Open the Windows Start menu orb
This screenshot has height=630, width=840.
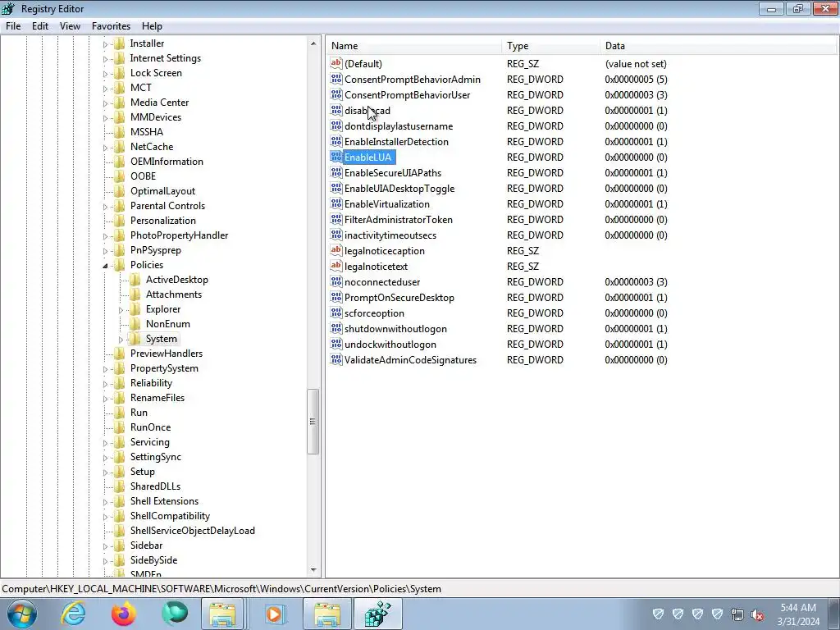point(22,614)
